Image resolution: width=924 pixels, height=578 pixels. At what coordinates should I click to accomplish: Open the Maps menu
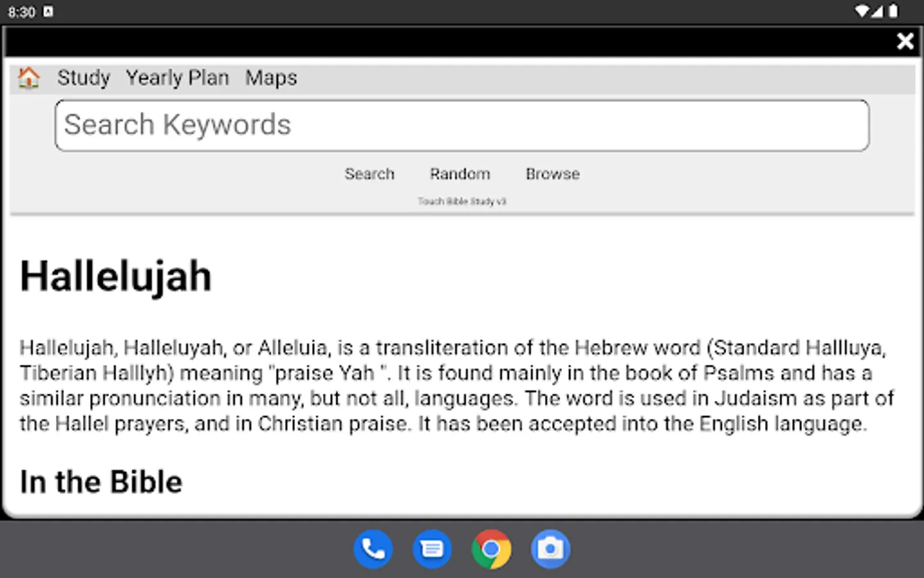[271, 78]
